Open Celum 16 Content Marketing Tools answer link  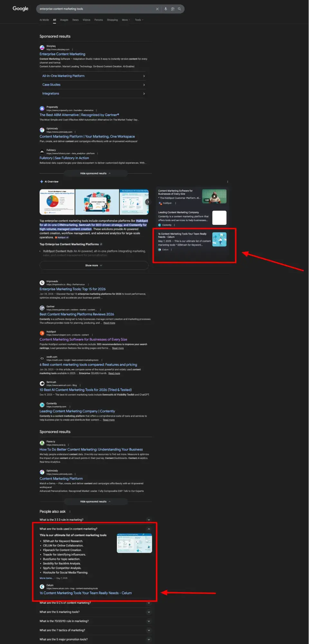coord(86,593)
